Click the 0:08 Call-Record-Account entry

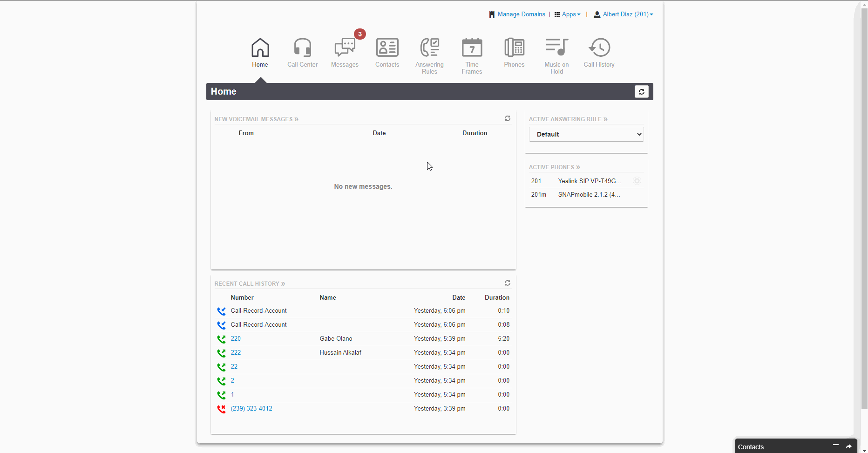pyautogui.click(x=363, y=325)
